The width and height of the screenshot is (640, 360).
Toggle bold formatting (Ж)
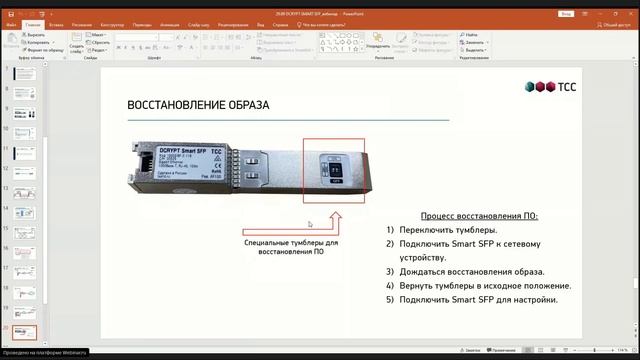pos(118,48)
